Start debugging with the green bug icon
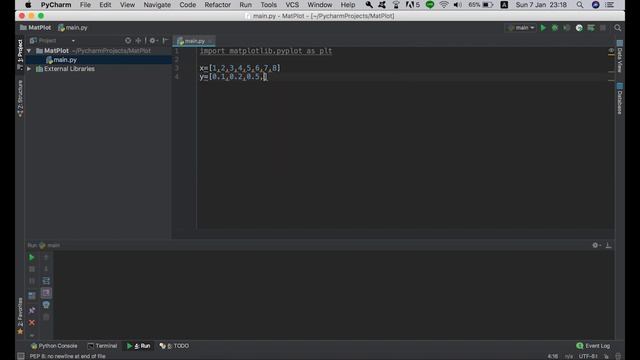 tap(555, 28)
